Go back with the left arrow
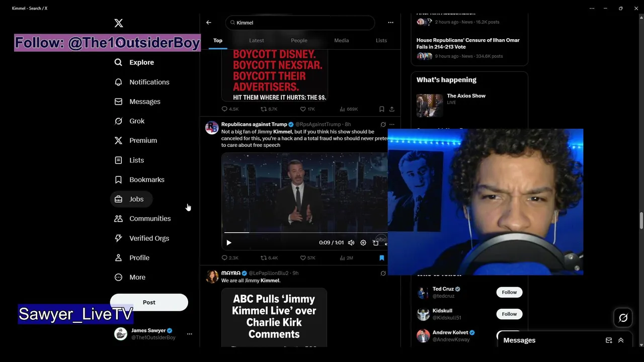Viewport: 644px width, 362px height. click(x=209, y=23)
